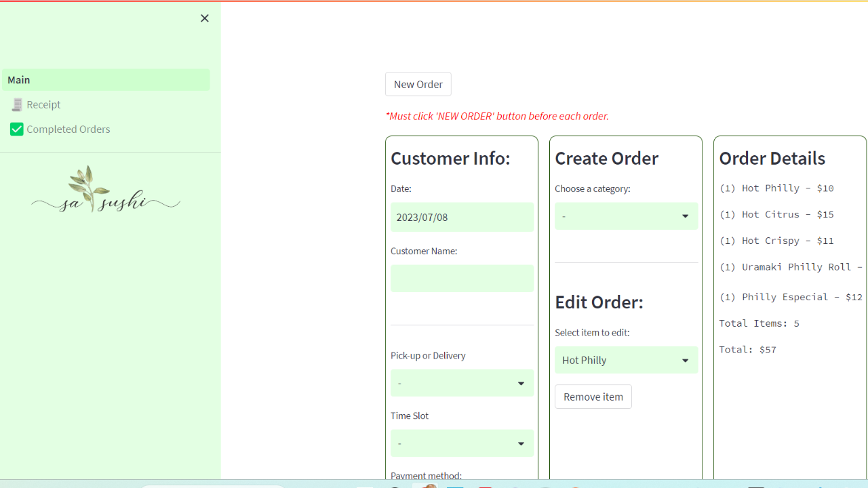The image size is (868, 488).
Task: Focus the Date field showing 2023/07/08
Action: point(461,217)
